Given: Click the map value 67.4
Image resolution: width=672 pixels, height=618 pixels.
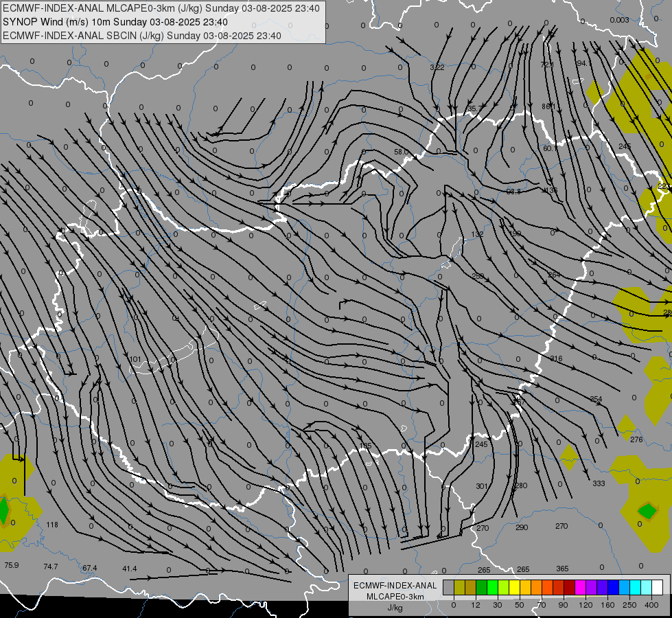Looking at the screenshot, I should (89, 568).
